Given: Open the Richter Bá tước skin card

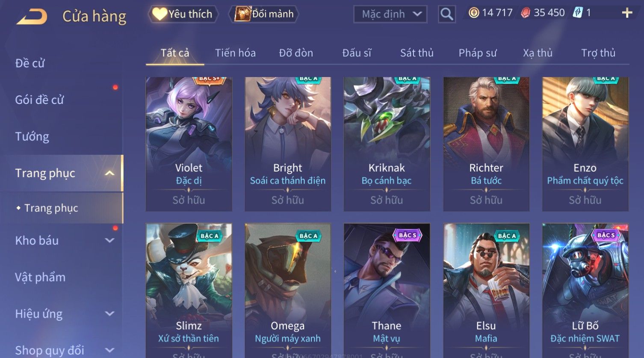Looking at the screenshot, I should click(x=486, y=144).
